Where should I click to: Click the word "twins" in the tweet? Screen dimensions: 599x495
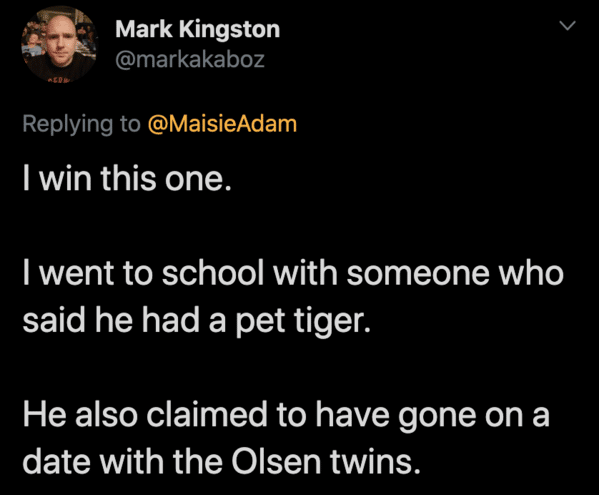pyautogui.click(x=372, y=461)
